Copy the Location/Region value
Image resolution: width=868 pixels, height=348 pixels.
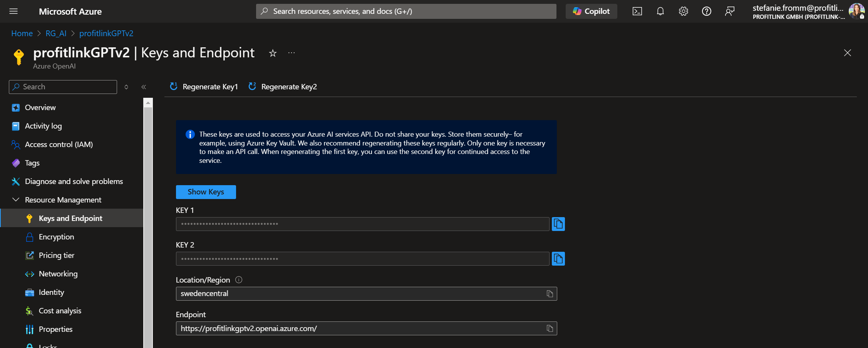coord(550,294)
